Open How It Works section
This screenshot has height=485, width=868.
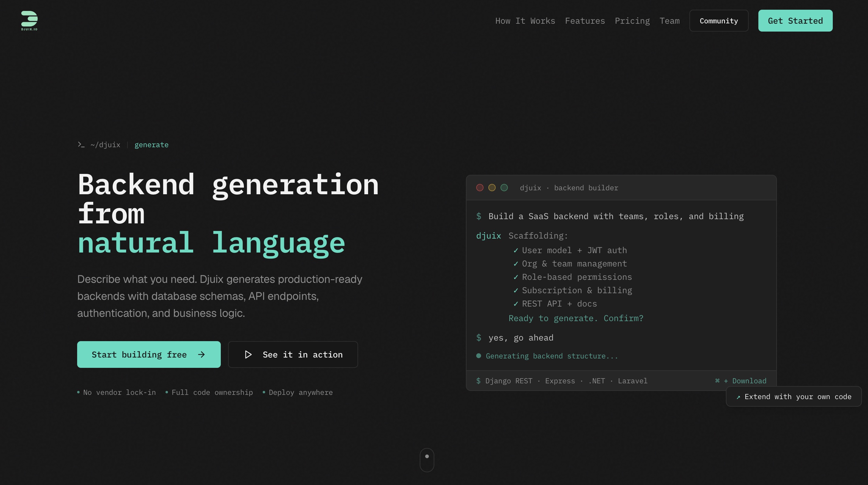pos(525,21)
